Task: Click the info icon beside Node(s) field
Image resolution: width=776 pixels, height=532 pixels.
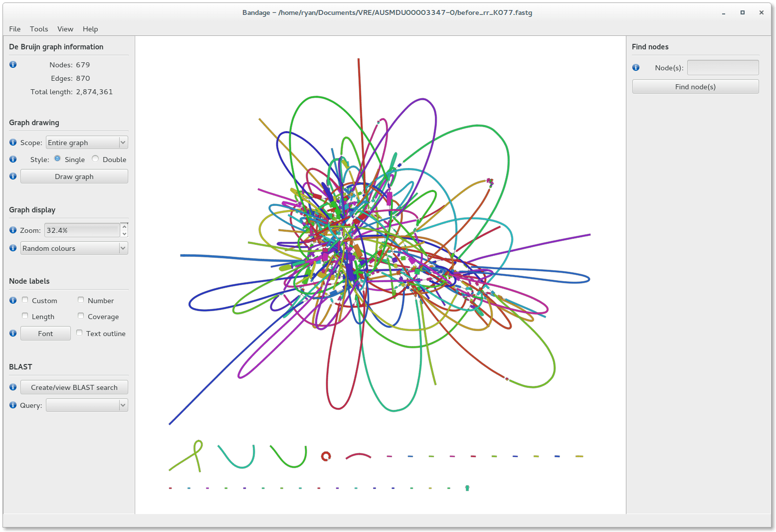Action: point(636,67)
